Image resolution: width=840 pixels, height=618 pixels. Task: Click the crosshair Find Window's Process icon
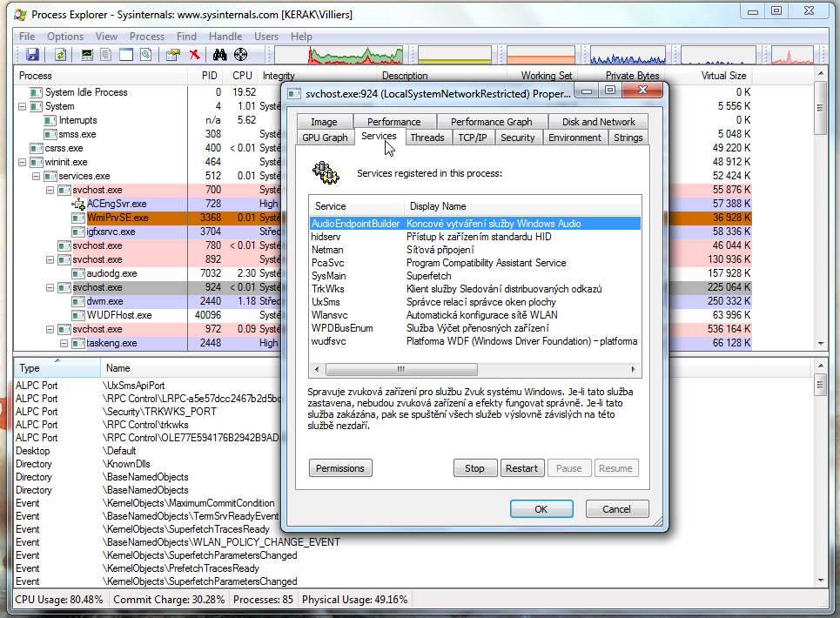pos(240,55)
